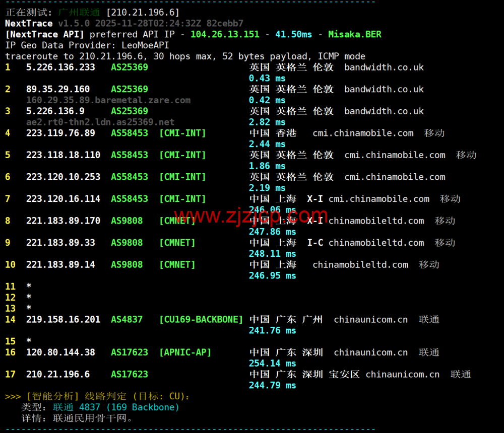Click the hostname 160.29.35.89.baremetal.zare.com

point(108,100)
